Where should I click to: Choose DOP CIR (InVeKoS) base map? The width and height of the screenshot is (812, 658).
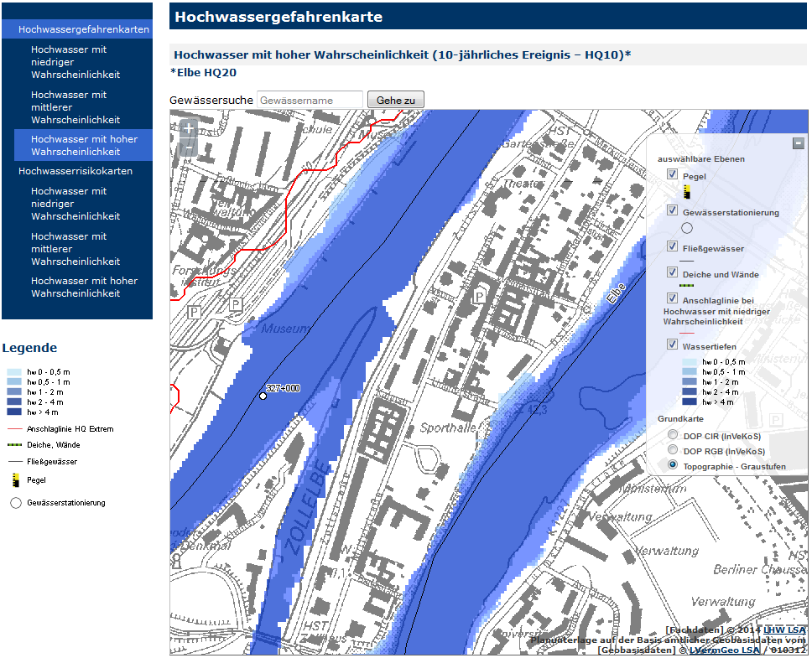click(x=673, y=434)
